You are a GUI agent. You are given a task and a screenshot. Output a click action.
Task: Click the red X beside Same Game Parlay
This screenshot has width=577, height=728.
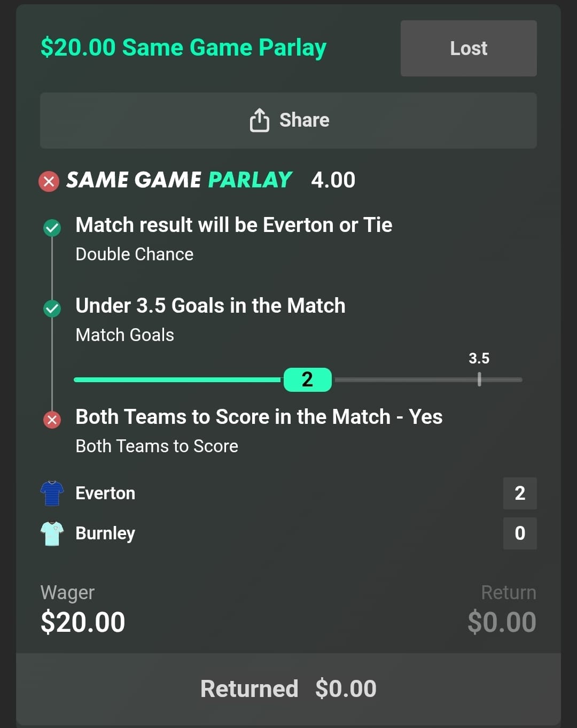(49, 181)
